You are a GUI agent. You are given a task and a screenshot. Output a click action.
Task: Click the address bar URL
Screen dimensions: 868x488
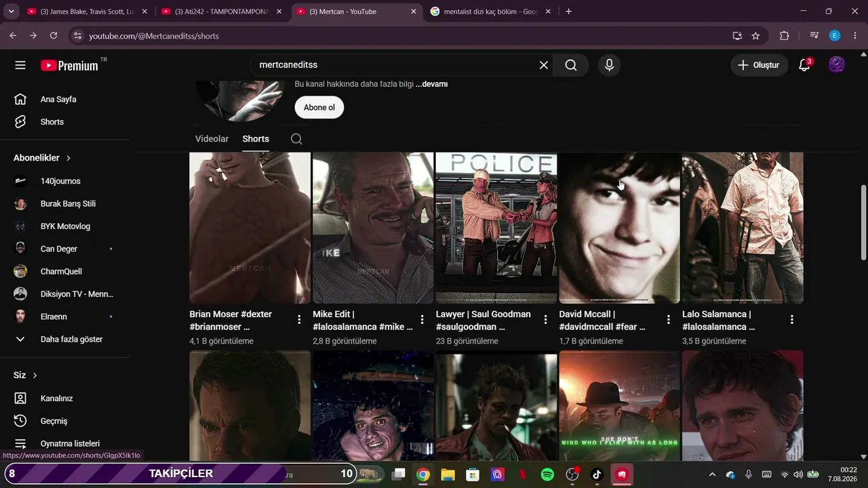coord(154,36)
